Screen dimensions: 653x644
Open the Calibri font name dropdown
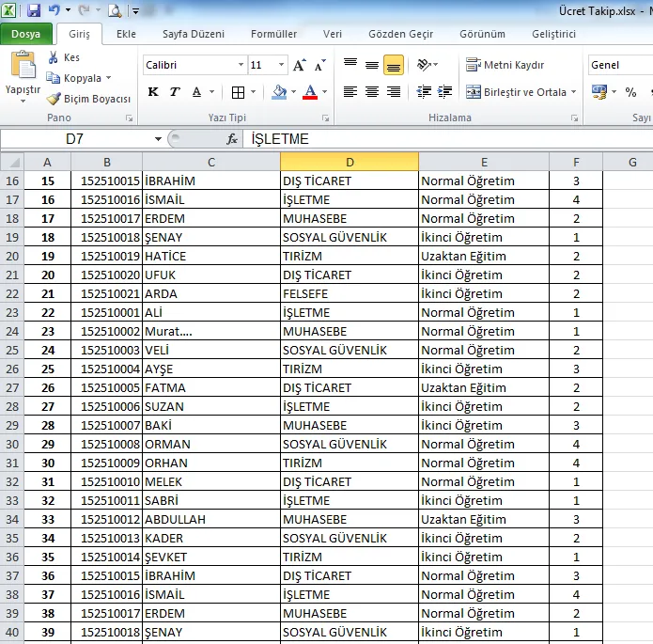(241, 66)
